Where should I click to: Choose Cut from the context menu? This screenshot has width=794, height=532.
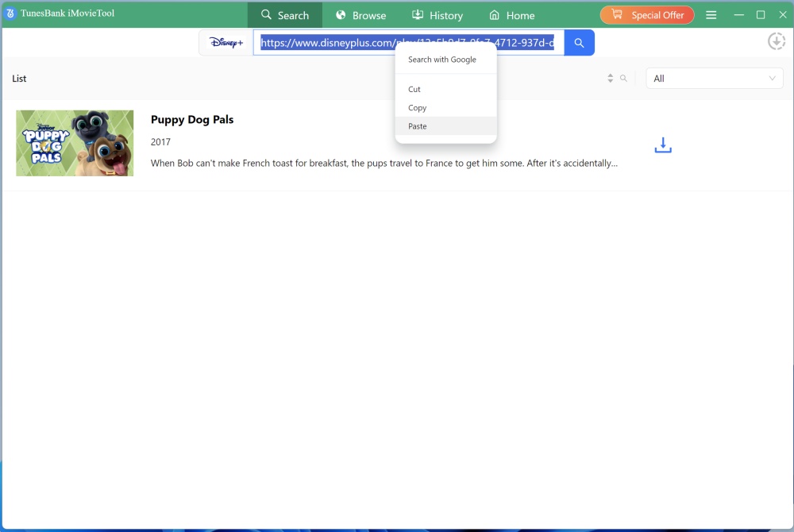(x=414, y=89)
